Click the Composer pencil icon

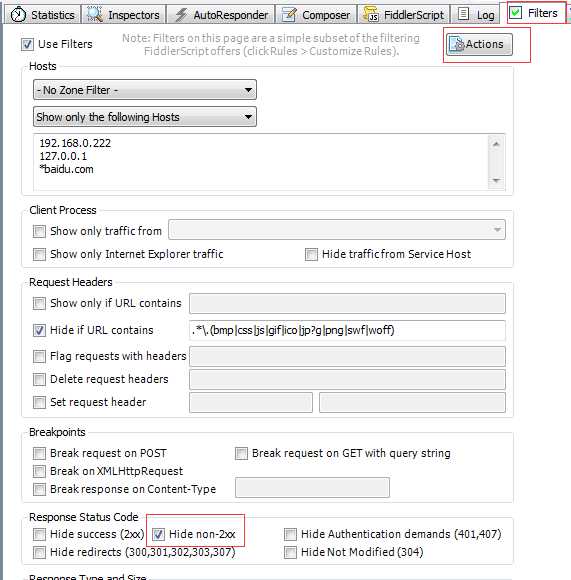[x=289, y=15]
